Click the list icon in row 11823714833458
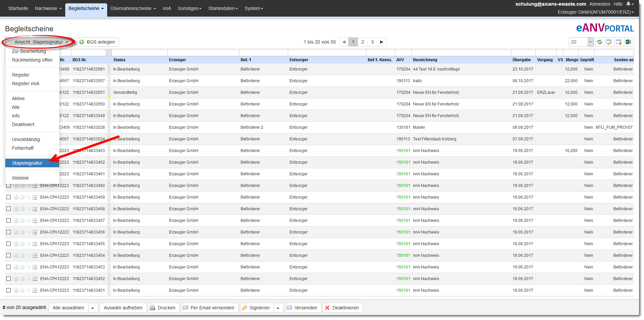The height and width of the screenshot is (320, 644). 35,209
